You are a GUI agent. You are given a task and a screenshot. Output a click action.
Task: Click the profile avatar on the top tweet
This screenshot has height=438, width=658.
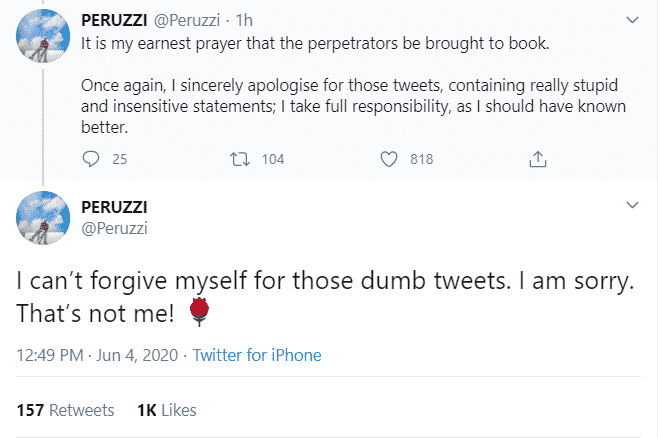click(44, 39)
